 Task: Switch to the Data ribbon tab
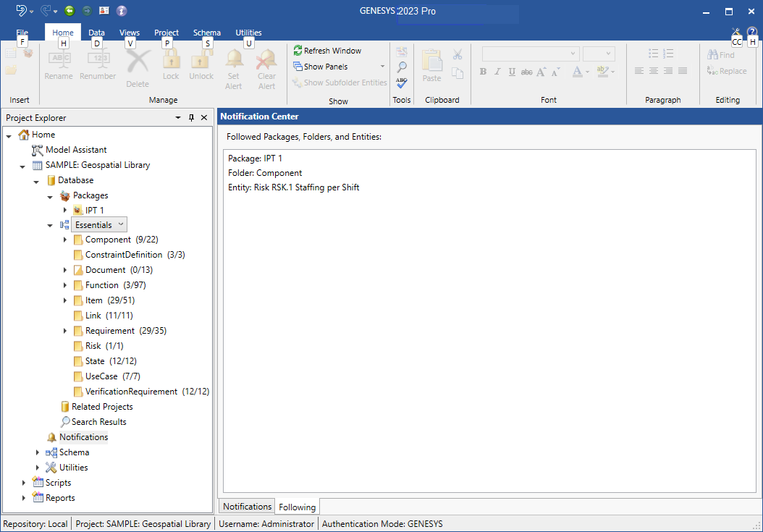[96, 32]
